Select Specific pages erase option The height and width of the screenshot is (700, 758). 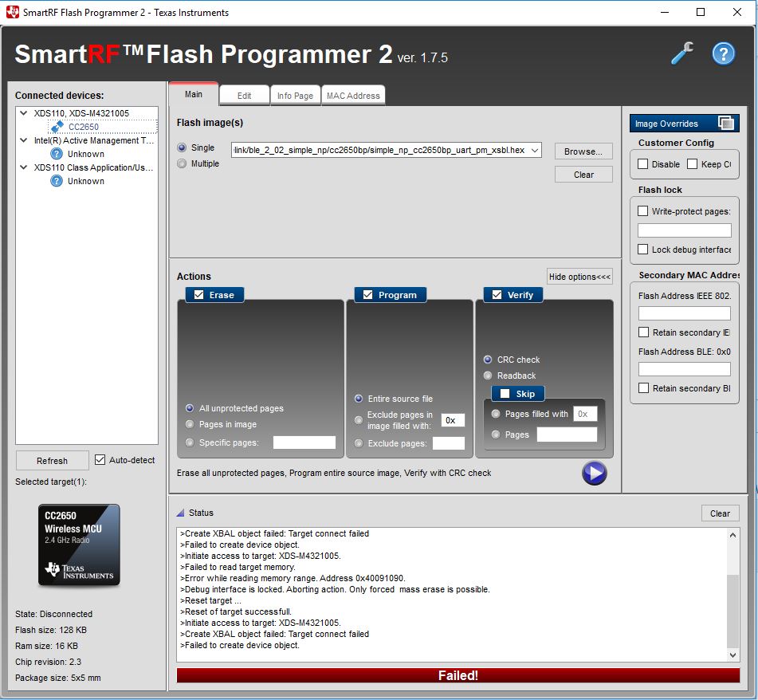[190, 442]
